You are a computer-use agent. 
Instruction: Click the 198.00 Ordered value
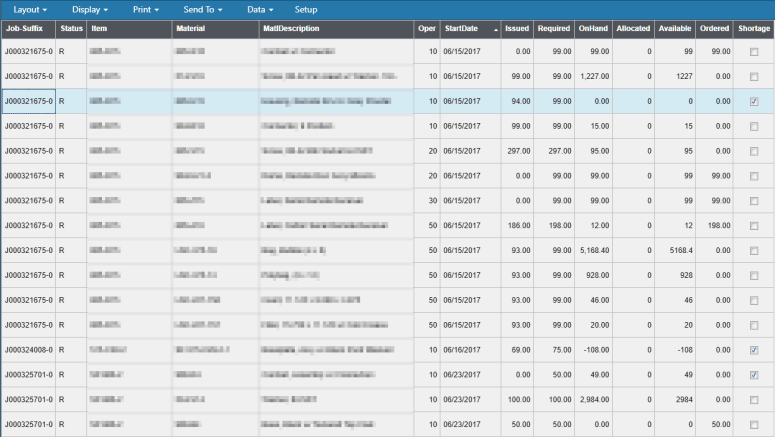pos(719,225)
